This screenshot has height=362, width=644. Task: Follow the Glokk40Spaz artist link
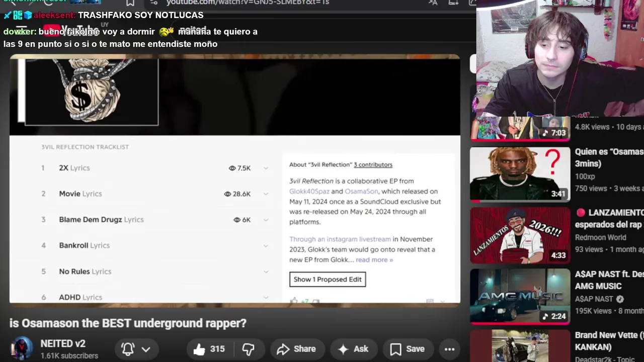(x=309, y=192)
